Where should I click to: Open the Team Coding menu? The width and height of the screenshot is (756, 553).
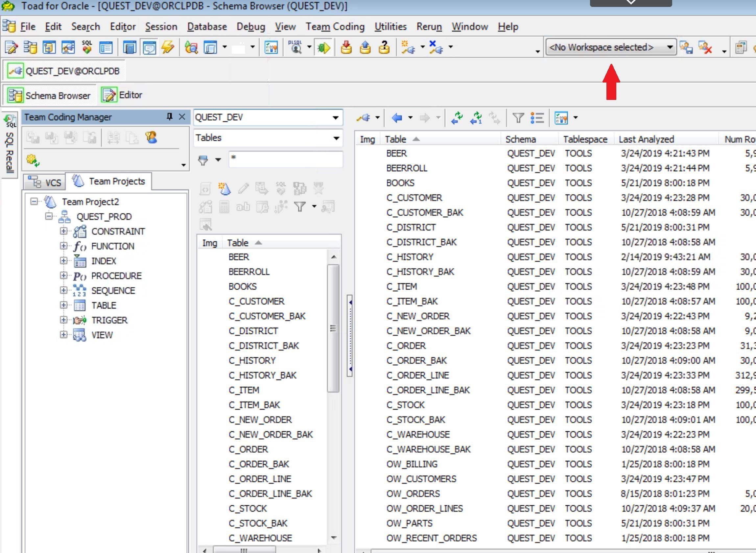tap(335, 26)
